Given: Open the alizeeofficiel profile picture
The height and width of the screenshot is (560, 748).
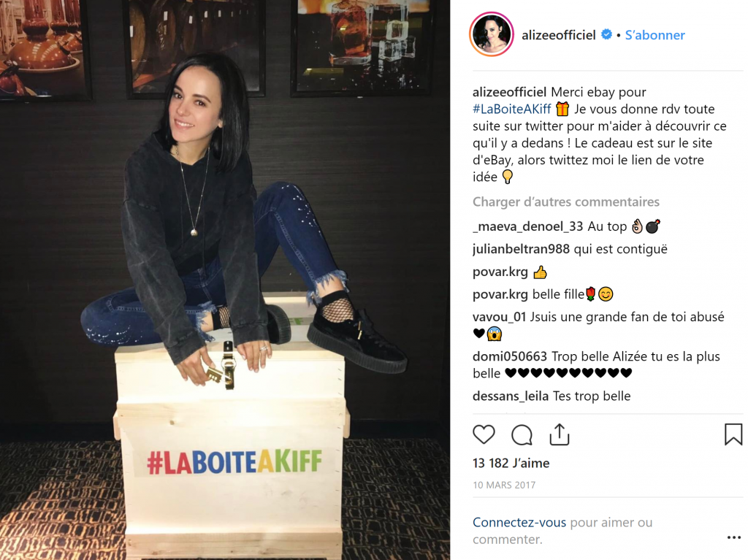Looking at the screenshot, I should (x=492, y=34).
